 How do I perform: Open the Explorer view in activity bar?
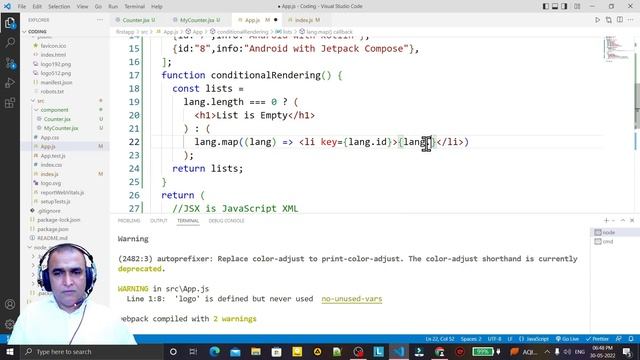10,23
